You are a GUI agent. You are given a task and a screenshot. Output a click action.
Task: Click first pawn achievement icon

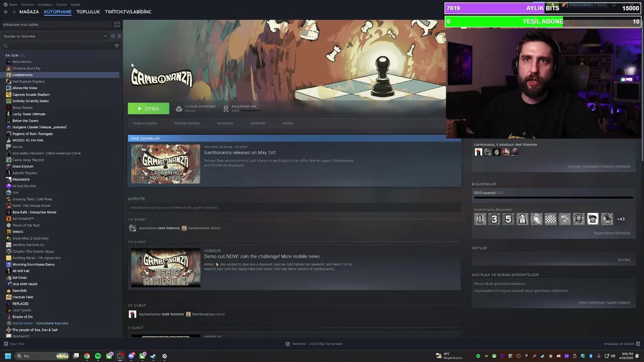click(x=480, y=219)
